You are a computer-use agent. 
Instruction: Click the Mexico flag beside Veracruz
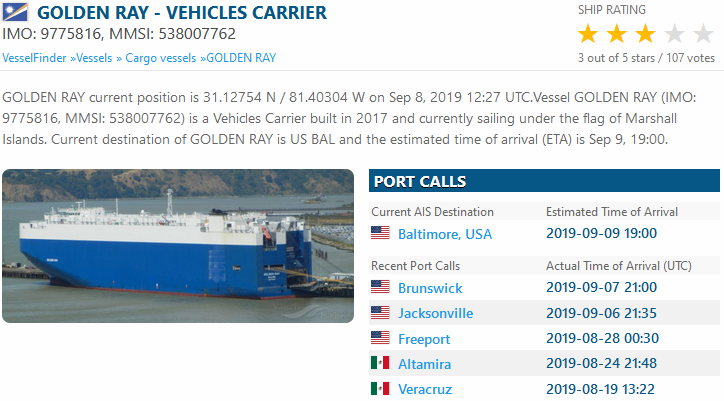click(x=380, y=389)
